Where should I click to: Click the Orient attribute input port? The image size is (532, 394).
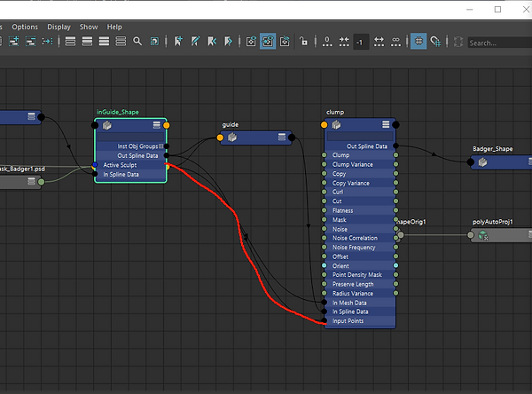[324, 265]
